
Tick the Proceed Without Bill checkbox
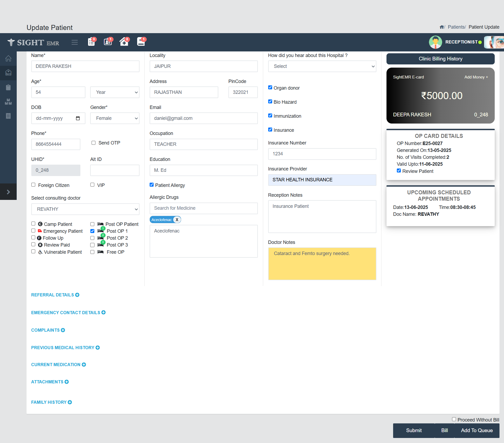pyautogui.click(x=454, y=419)
